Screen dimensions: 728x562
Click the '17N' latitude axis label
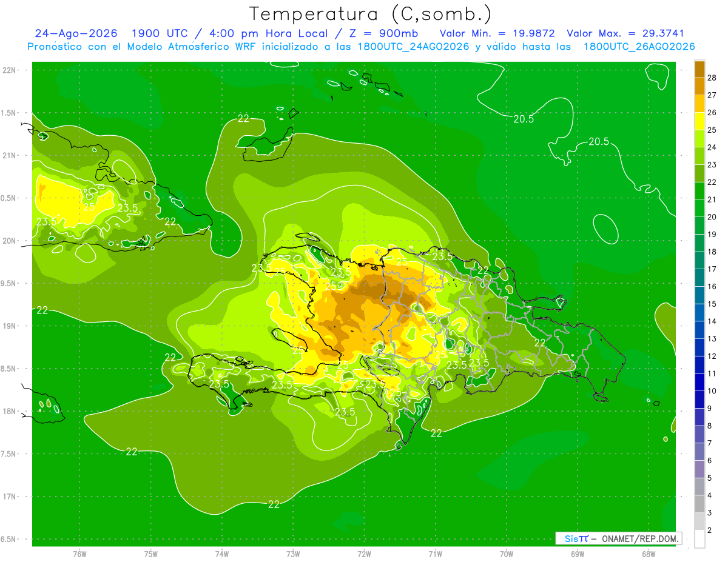click(x=9, y=497)
